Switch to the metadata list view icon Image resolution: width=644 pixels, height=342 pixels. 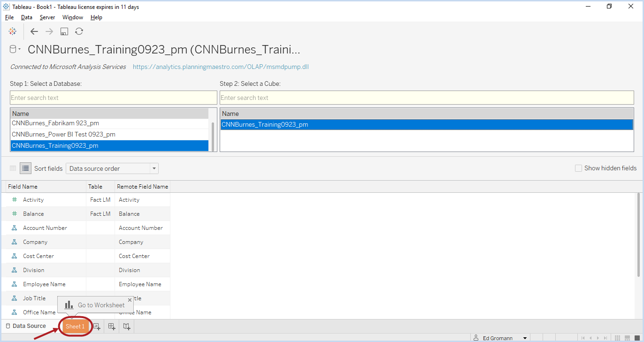tap(25, 168)
